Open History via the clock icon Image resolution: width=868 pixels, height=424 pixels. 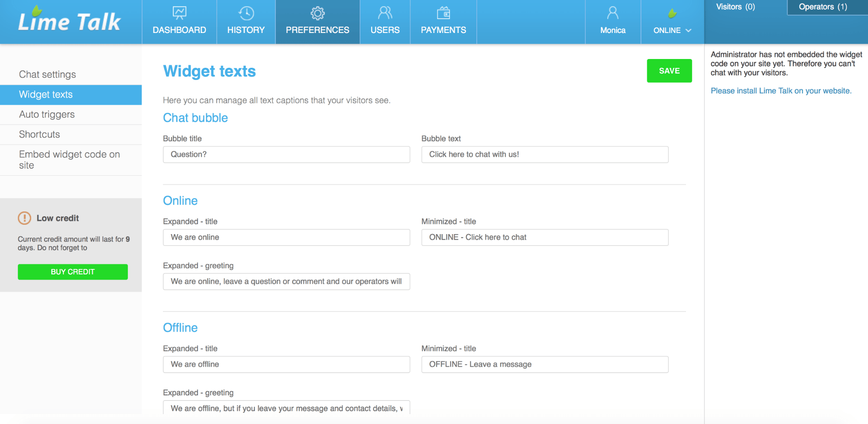click(246, 13)
